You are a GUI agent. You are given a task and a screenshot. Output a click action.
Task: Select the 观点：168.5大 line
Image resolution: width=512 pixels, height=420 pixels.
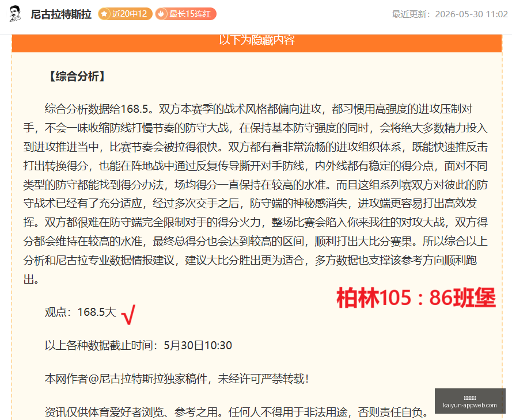(80, 312)
